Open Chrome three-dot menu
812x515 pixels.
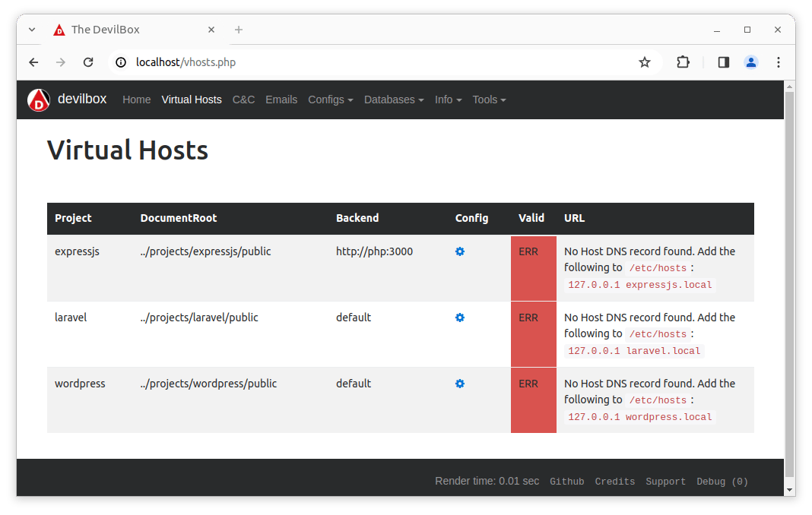click(x=778, y=62)
